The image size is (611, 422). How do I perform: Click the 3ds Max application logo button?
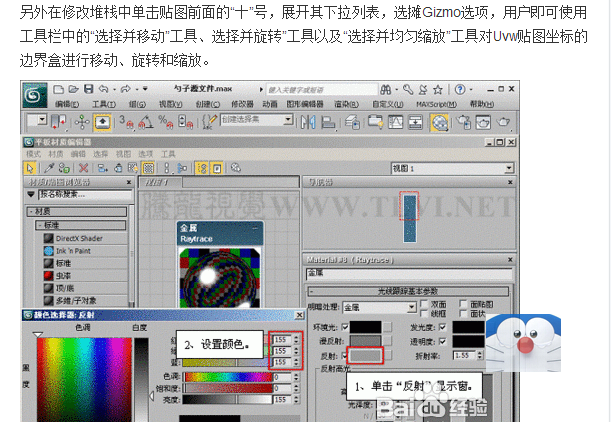[x=35, y=95]
